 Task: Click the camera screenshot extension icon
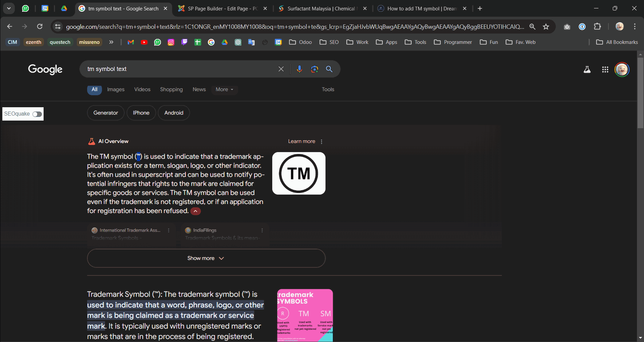567,26
